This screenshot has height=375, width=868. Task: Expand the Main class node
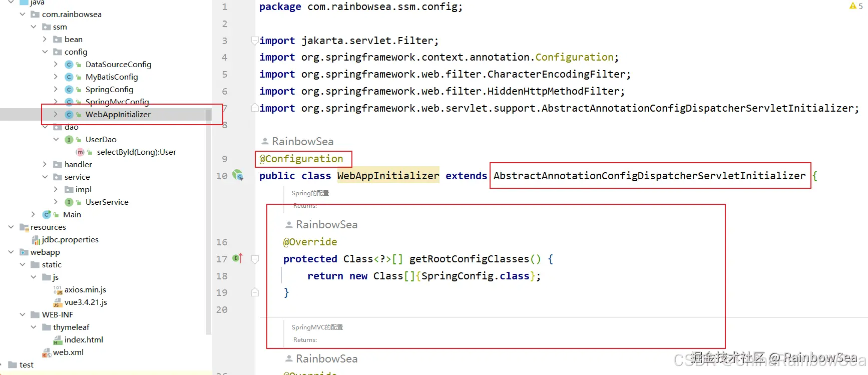pyautogui.click(x=34, y=214)
